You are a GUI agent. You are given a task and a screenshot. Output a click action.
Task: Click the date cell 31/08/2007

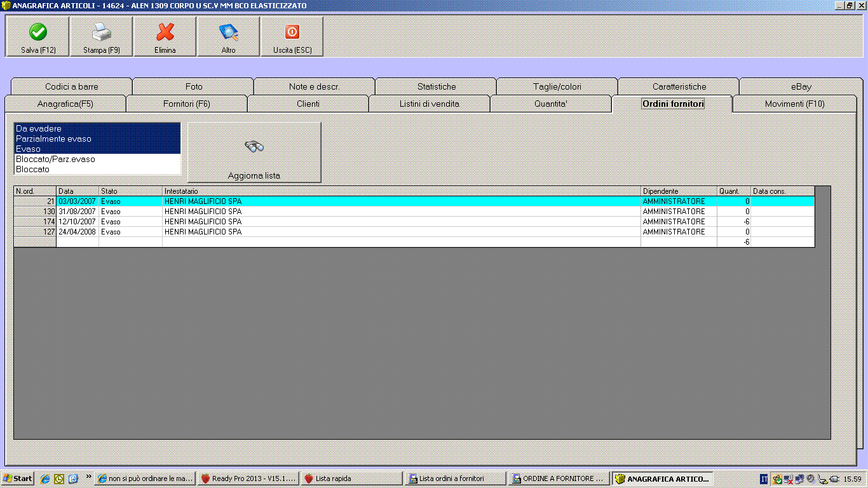click(x=78, y=212)
